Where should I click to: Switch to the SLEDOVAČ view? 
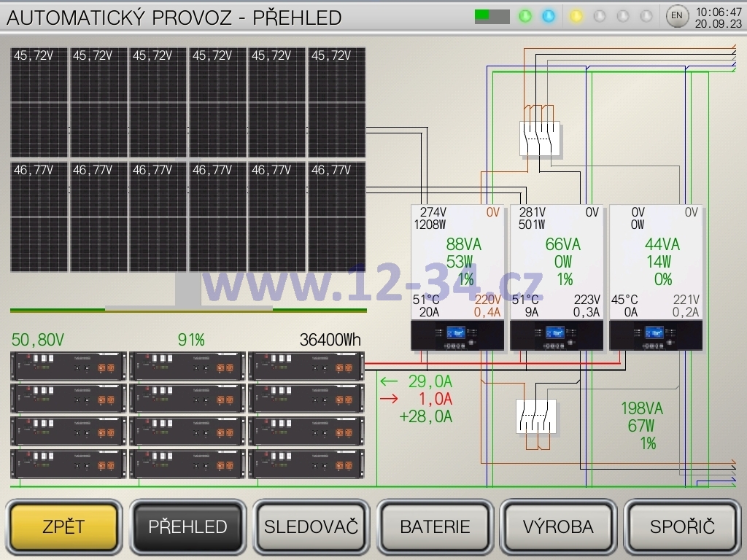pos(311,526)
